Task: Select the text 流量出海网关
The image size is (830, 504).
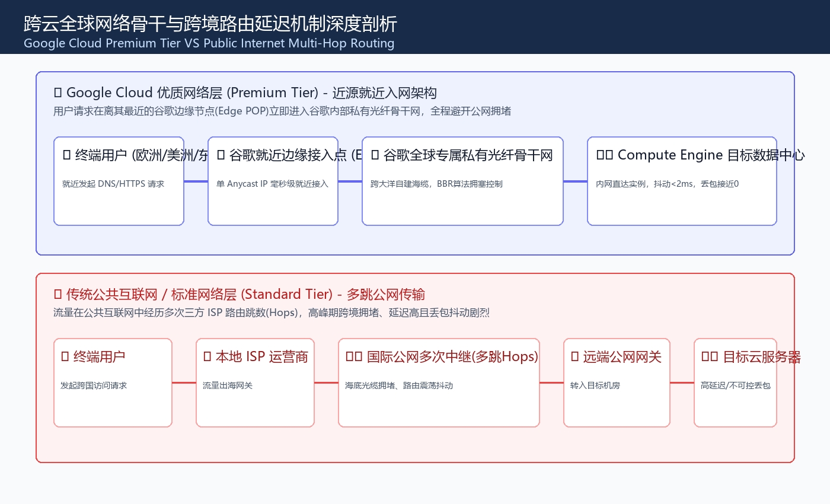Action: coord(228,385)
